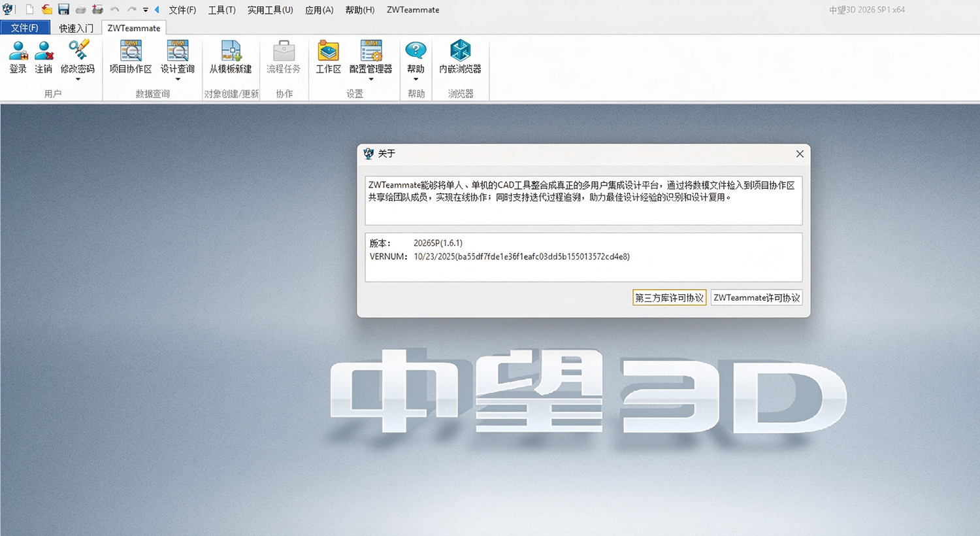The image size is (980, 536).
Task: Click the Undo arrow icon
Action: click(x=115, y=10)
